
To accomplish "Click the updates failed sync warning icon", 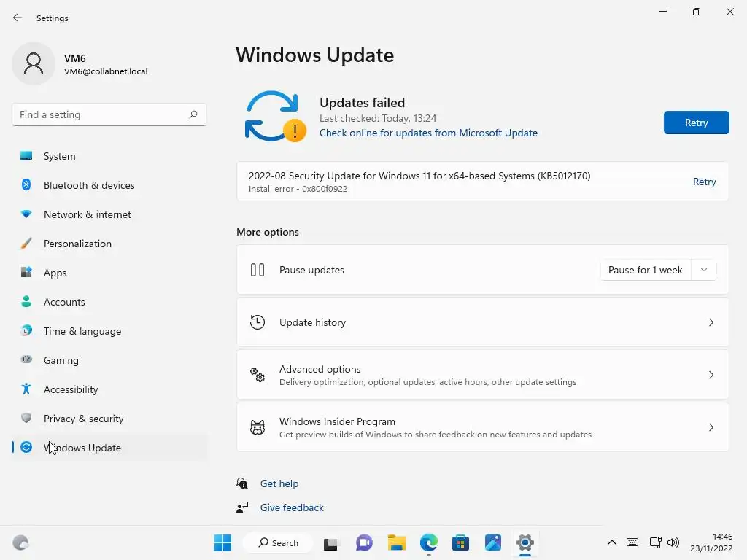I will point(275,117).
